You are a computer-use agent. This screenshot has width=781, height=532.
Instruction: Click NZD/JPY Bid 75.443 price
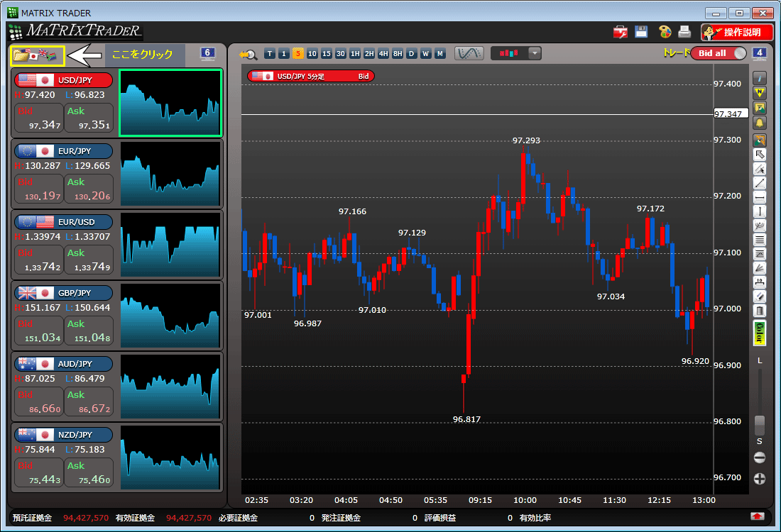point(39,473)
